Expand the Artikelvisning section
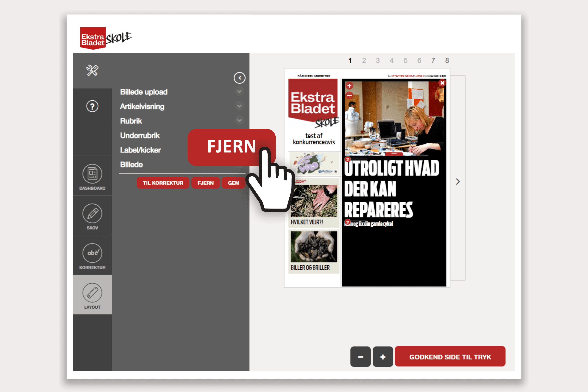The width and height of the screenshot is (588, 392). click(239, 106)
